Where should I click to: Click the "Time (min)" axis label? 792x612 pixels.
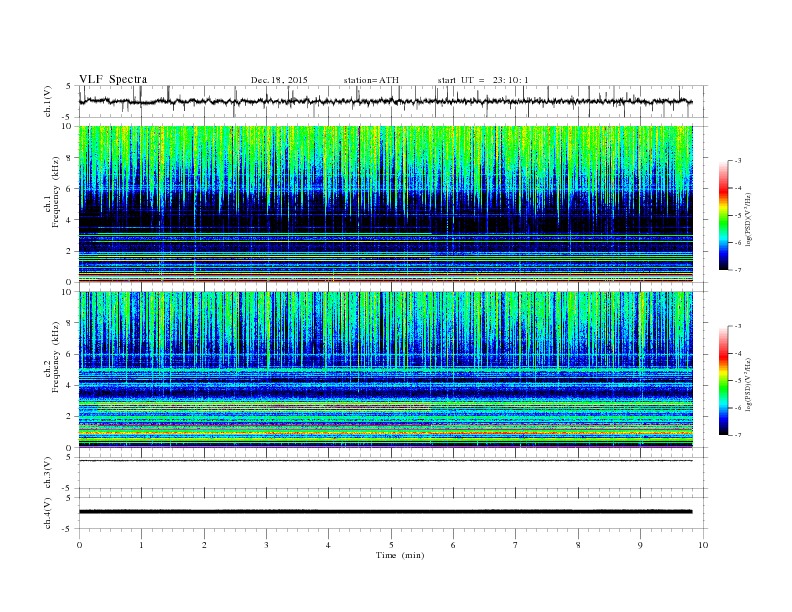click(400, 555)
